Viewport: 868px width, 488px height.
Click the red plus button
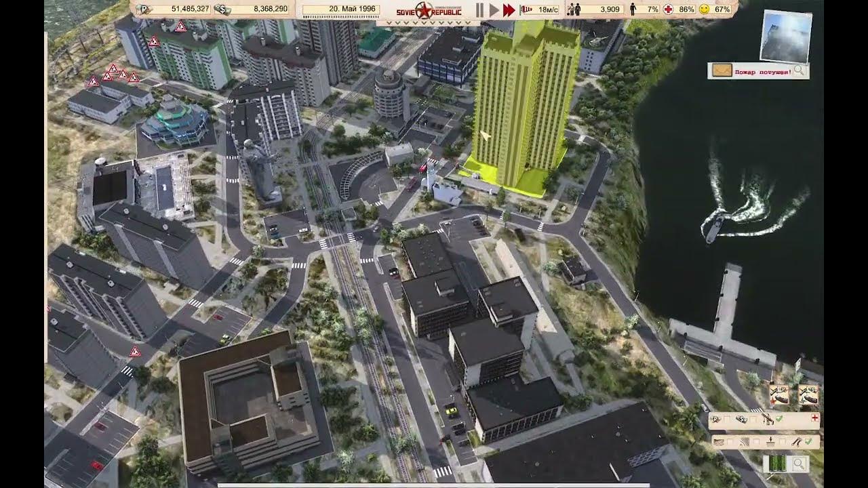click(815, 418)
